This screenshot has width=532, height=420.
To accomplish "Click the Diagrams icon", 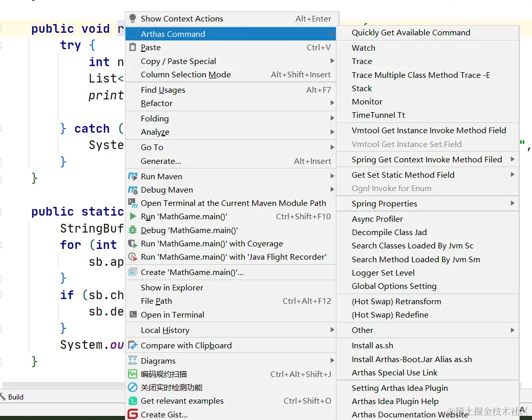I will [133, 360].
